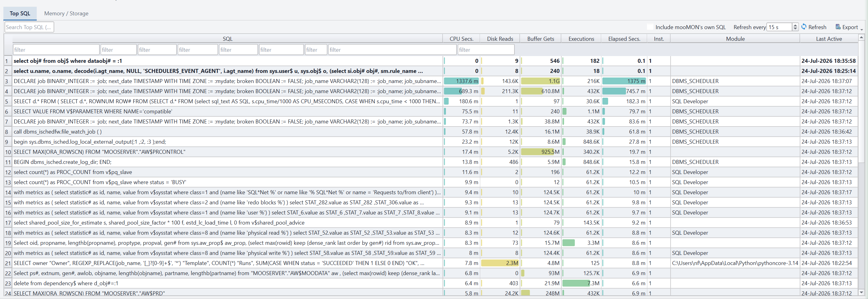The image size is (868, 299).
Task: Click the 2.3M Disk Reads cell
Action: 500,263
